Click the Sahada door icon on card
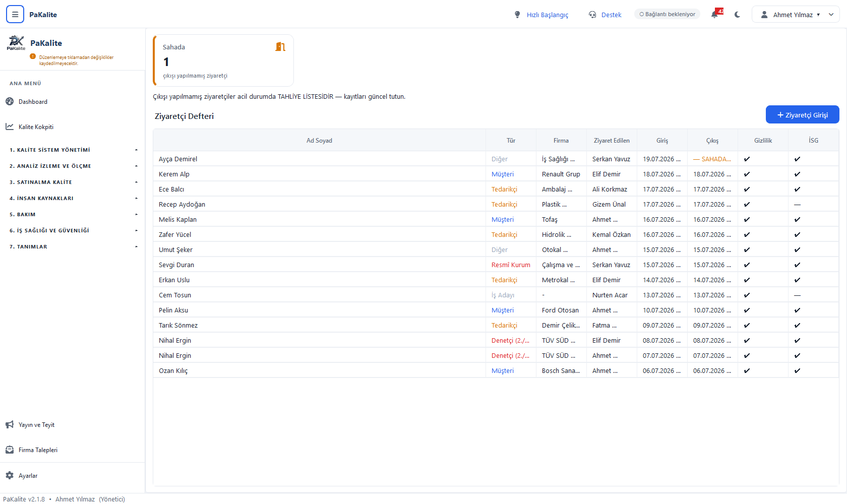This screenshot has width=847, height=504. coord(280,47)
